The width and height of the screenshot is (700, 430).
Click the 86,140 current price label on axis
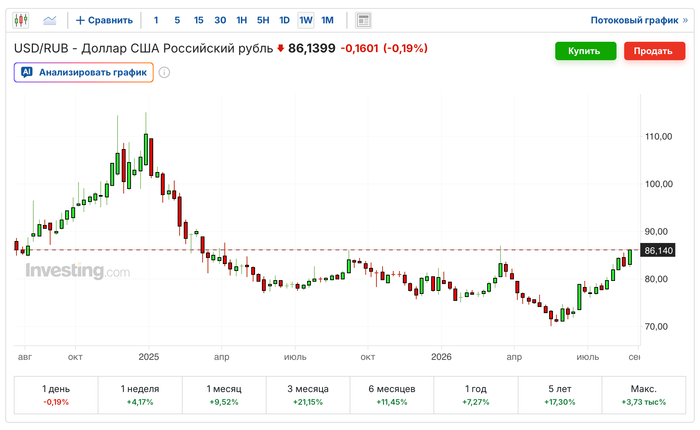click(658, 250)
